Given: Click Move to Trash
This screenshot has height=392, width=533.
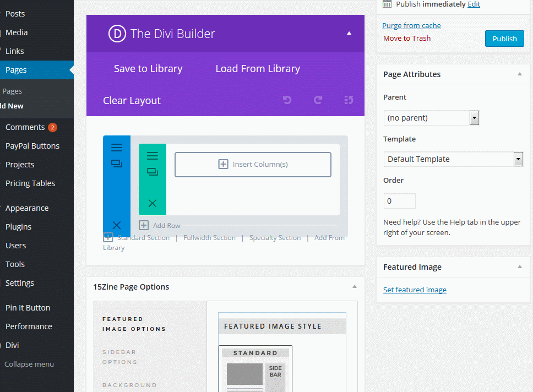Looking at the screenshot, I should (407, 39).
